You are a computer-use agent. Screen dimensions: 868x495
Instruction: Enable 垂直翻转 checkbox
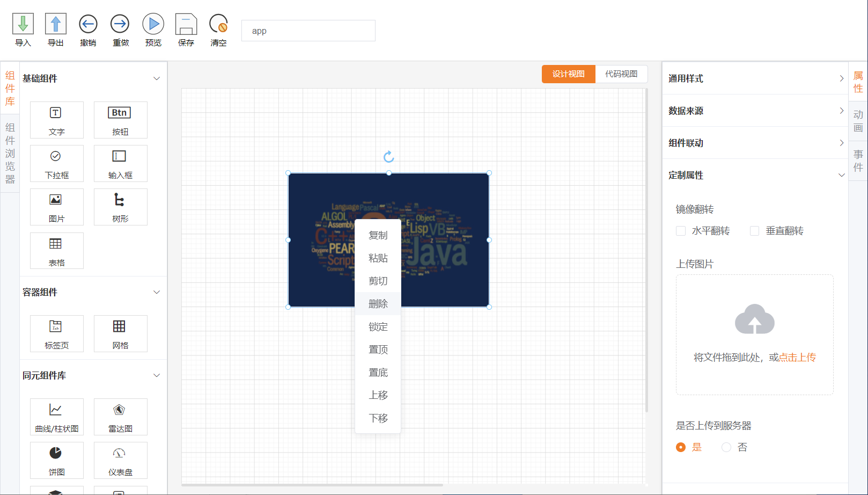point(754,231)
